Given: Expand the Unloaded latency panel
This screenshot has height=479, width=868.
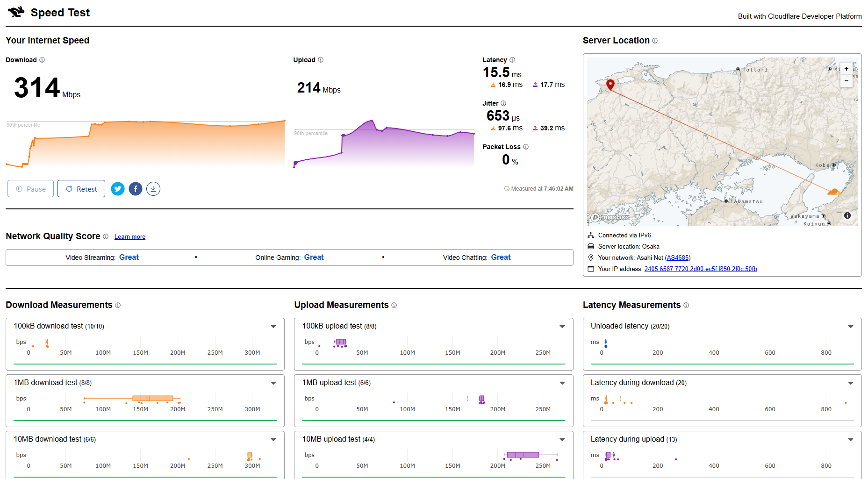Looking at the screenshot, I should point(851,327).
